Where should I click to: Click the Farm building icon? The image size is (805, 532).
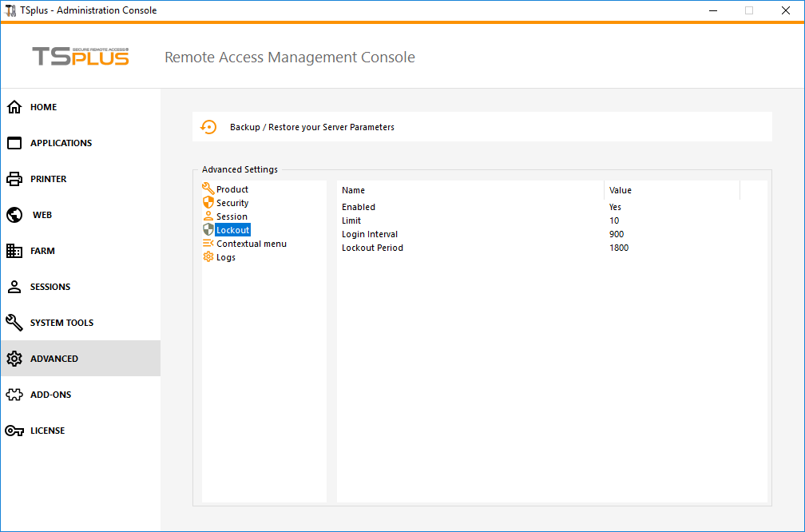[14, 251]
